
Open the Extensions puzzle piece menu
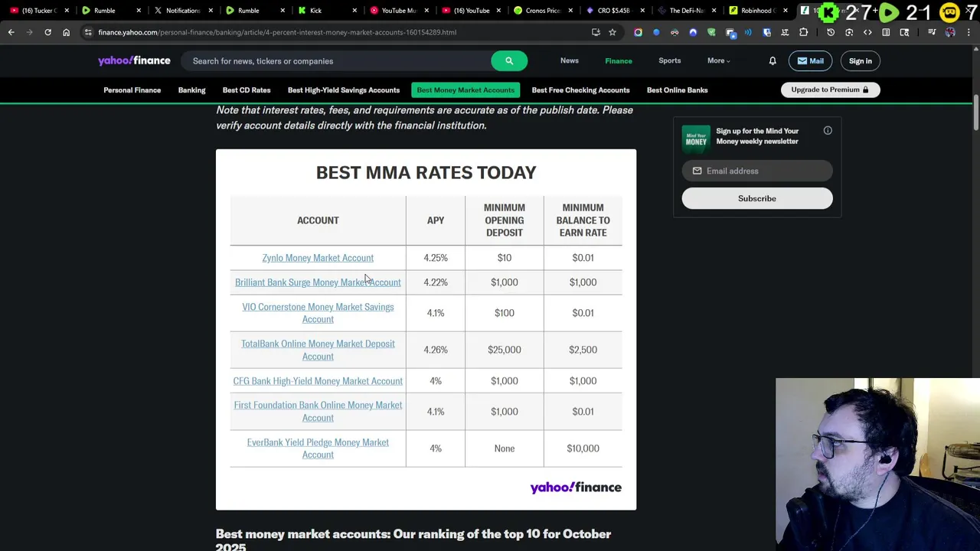coord(803,32)
